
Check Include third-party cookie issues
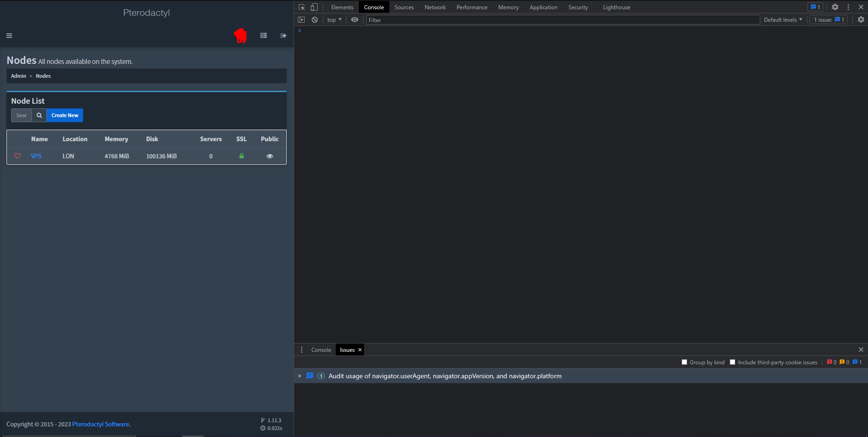[733, 362]
